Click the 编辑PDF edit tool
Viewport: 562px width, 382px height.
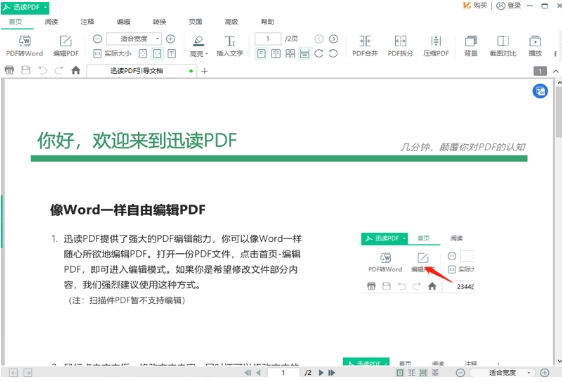coord(66,46)
